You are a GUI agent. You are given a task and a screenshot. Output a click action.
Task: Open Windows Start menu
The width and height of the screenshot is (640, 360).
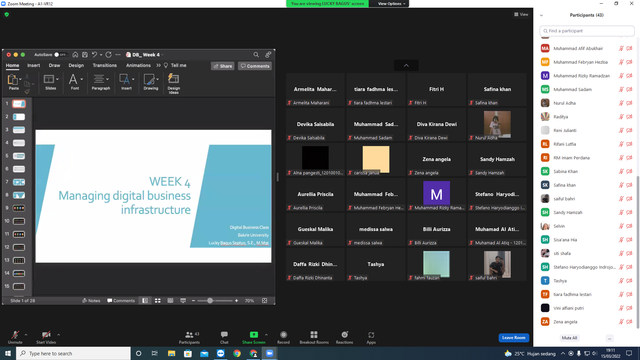tap(8, 353)
